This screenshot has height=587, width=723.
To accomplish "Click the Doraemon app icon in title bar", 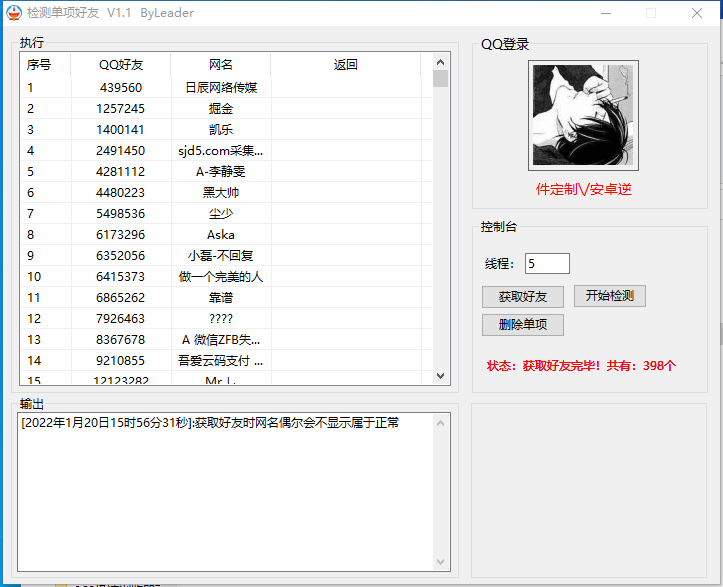I will tap(14, 13).
